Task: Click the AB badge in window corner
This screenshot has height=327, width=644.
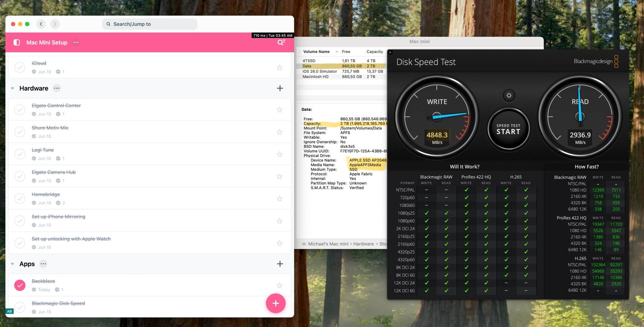Action: (9, 311)
